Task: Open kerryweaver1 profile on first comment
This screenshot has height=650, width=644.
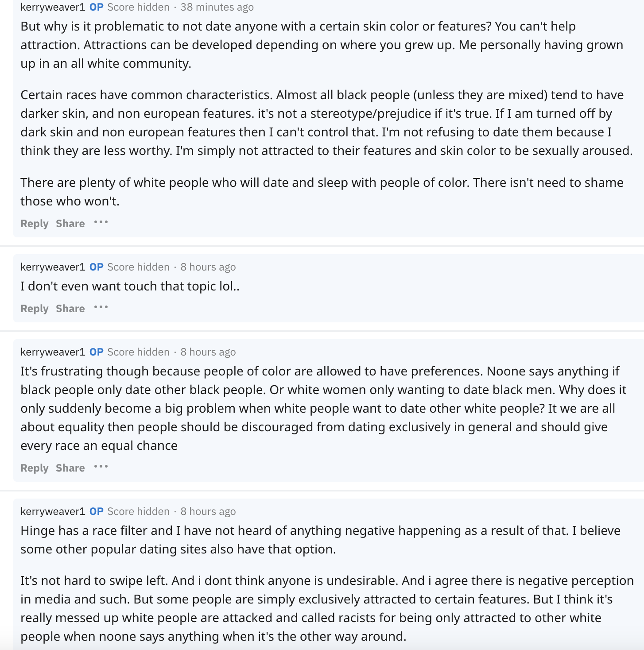Action: tap(53, 7)
